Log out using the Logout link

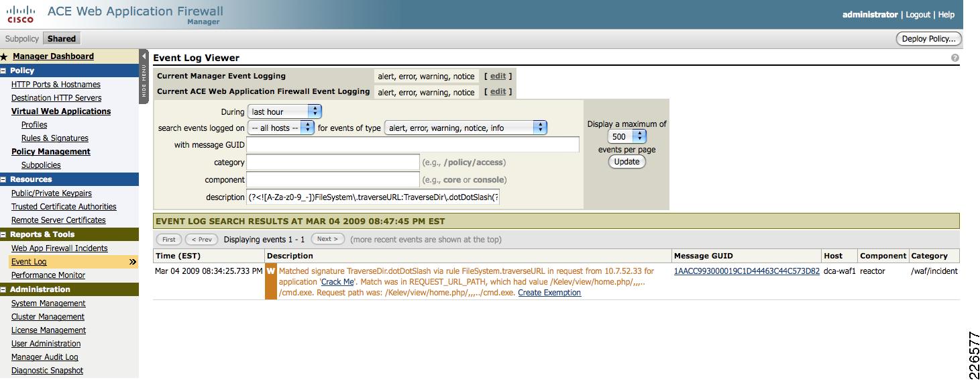(x=918, y=15)
